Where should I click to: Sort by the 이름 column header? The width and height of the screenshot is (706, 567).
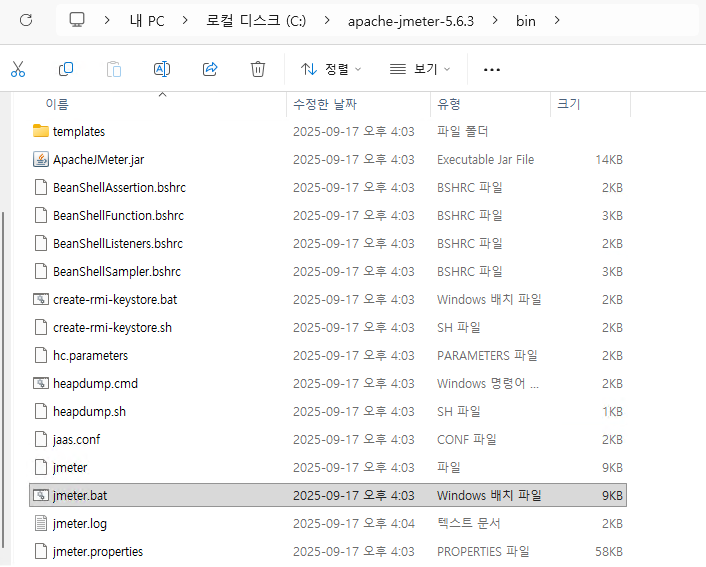57,104
